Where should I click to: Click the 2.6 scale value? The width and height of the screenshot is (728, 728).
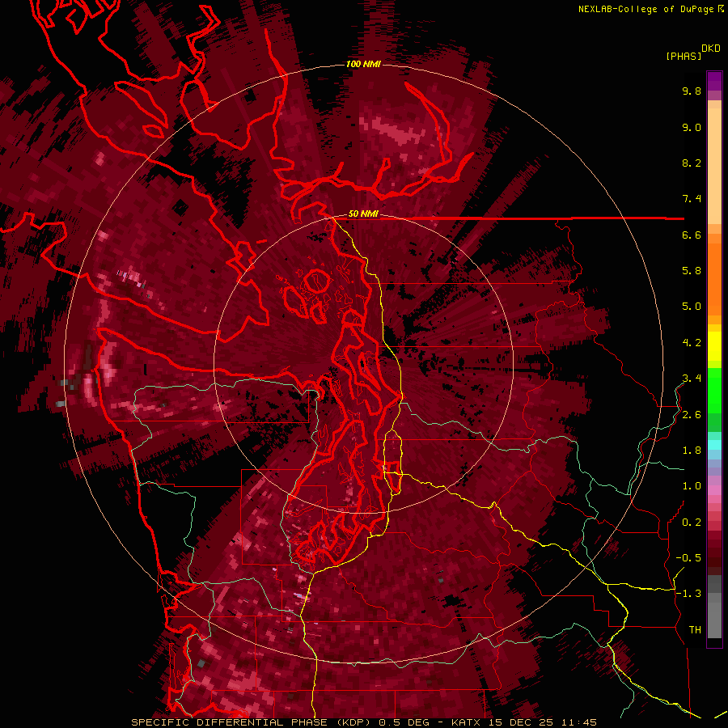[x=692, y=415]
